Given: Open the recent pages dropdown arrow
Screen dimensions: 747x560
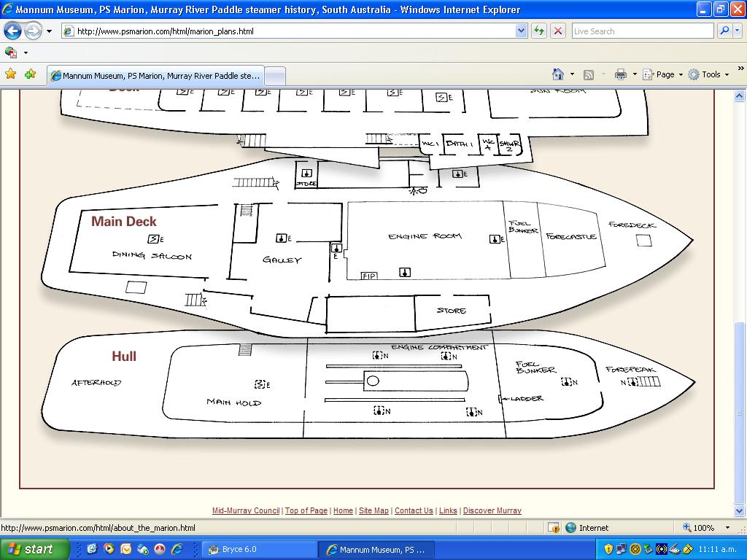Looking at the screenshot, I should pyautogui.click(x=49, y=31).
